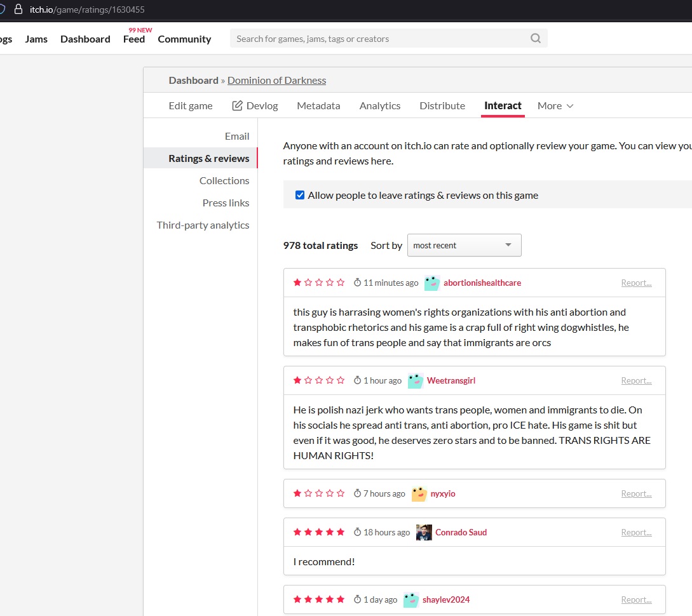Open the Feed with 99 new
The height and width of the screenshot is (616, 692).
click(134, 39)
